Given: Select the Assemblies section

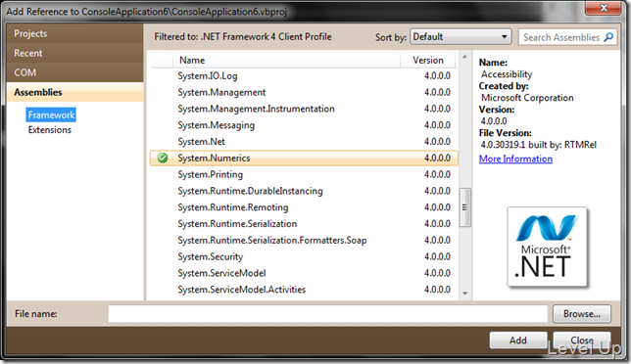Looking at the screenshot, I should [x=74, y=92].
